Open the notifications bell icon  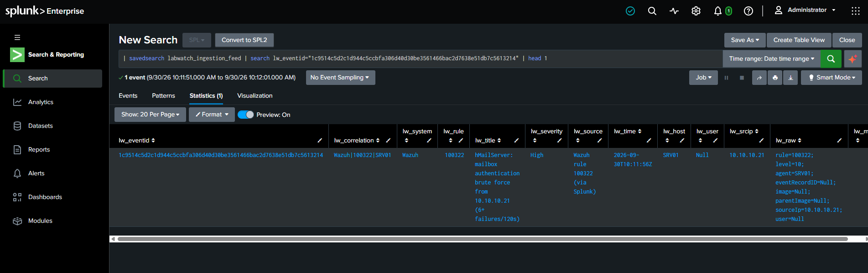coord(718,11)
